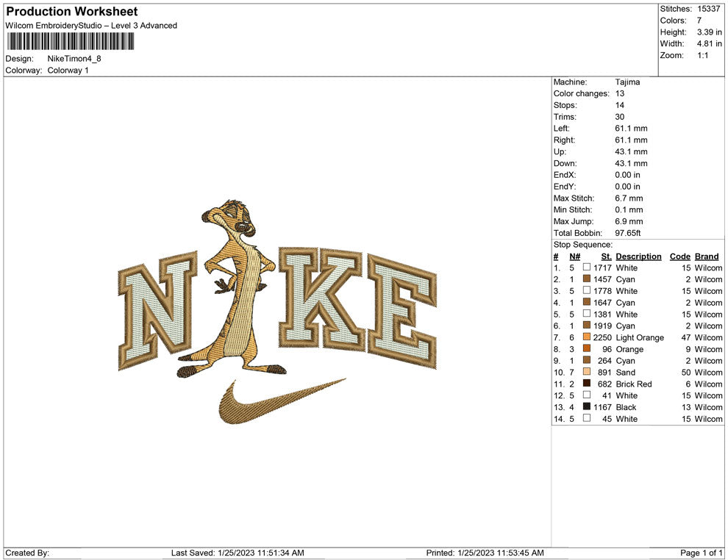Select the EndY value 0.00 in
728x560 pixels.
628,187
